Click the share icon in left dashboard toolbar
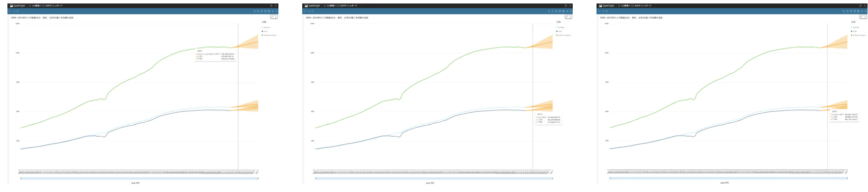 (x=272, y=11)
